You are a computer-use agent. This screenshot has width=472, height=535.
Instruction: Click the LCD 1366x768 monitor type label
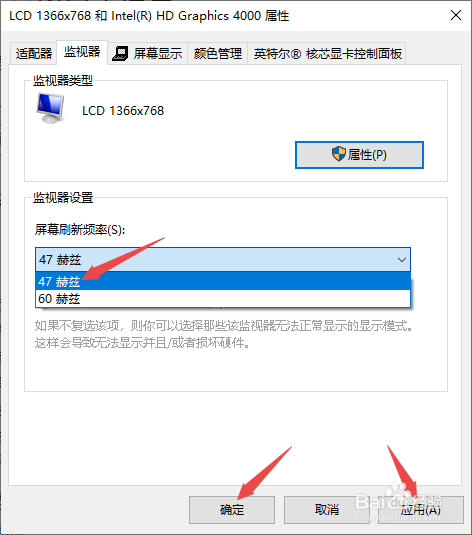[x=123, y=111]
